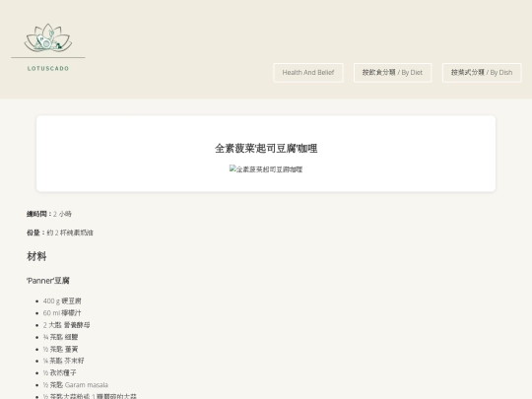Open the 按飲食分類 / By Diet menu
Image resolution: width=532 pixels, height=399 pixels.
(x=392, y=73)
